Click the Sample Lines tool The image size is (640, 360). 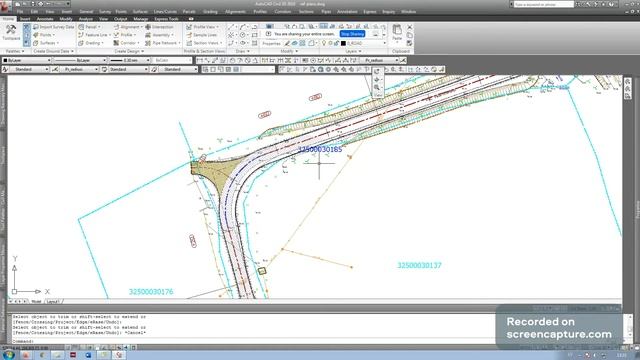click(x=202, y=35)
